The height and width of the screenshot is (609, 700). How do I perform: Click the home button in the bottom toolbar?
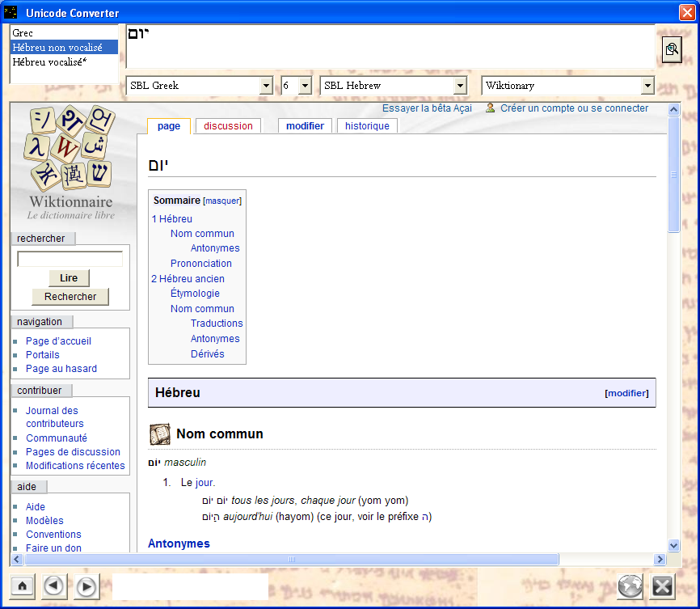coord(23,586)
